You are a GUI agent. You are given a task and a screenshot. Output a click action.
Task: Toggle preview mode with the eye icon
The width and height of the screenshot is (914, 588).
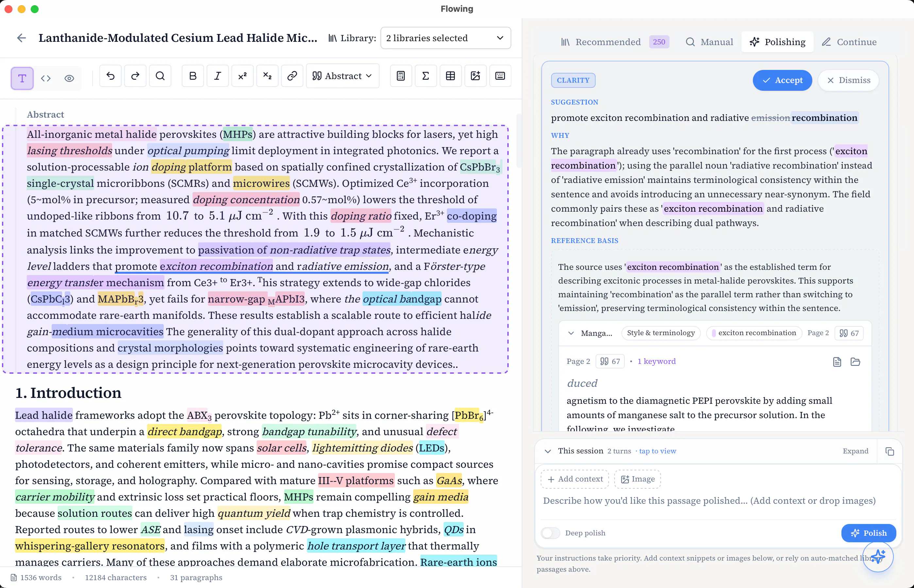pos(69,78)
